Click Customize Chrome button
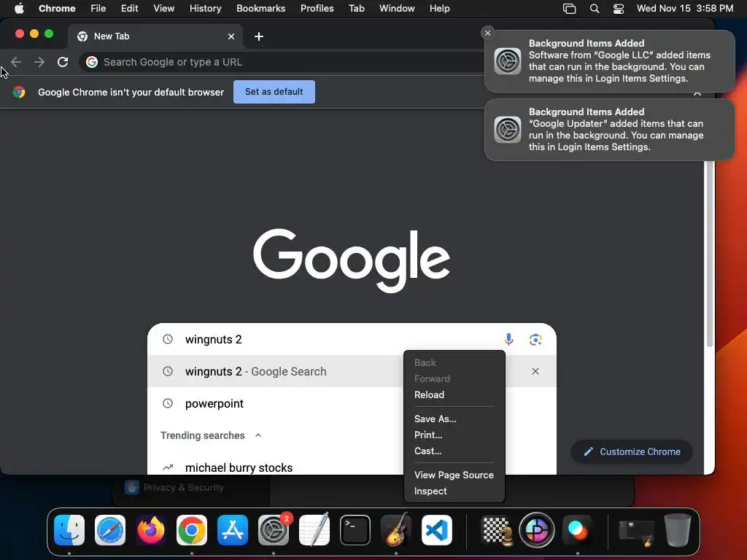This screenshot has width=747, height=560. pyautogui.click(x=632, y=451)
